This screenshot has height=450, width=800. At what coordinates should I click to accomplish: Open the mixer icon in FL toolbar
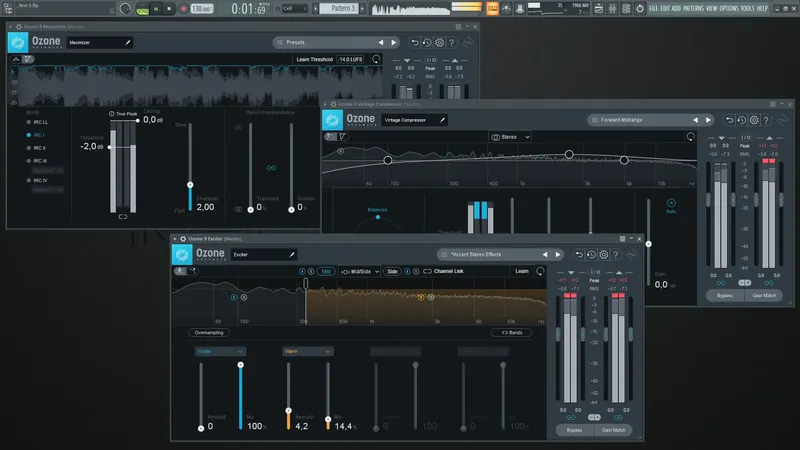tap(612, 9)
